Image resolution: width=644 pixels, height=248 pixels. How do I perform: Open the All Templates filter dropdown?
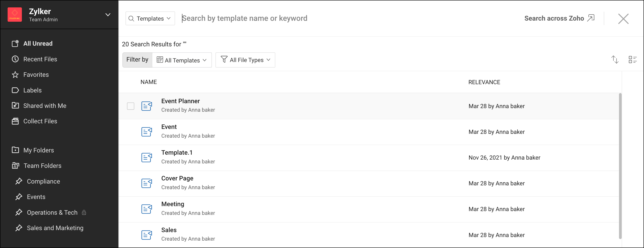(x=182, y=60)
